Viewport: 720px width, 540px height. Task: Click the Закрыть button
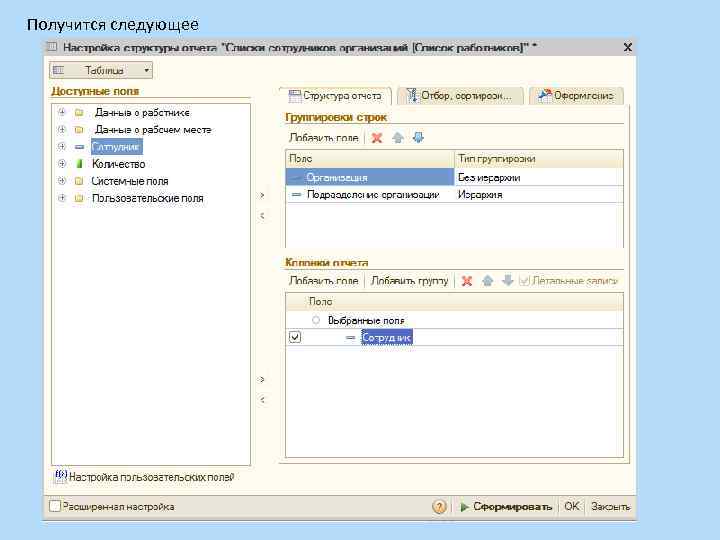pos(610,506)
